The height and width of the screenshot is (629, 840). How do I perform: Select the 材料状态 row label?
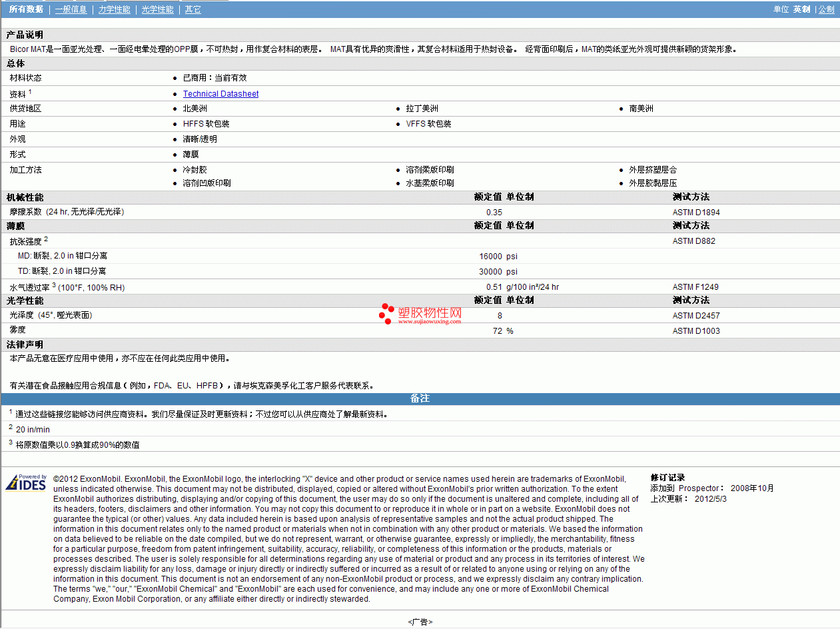[25, 78]
